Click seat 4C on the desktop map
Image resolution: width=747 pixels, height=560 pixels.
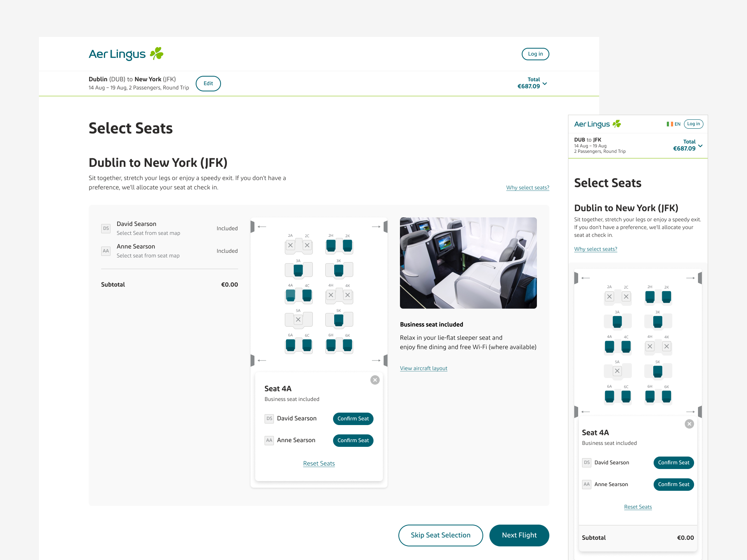pyautogui.click(x=307, y=295)
